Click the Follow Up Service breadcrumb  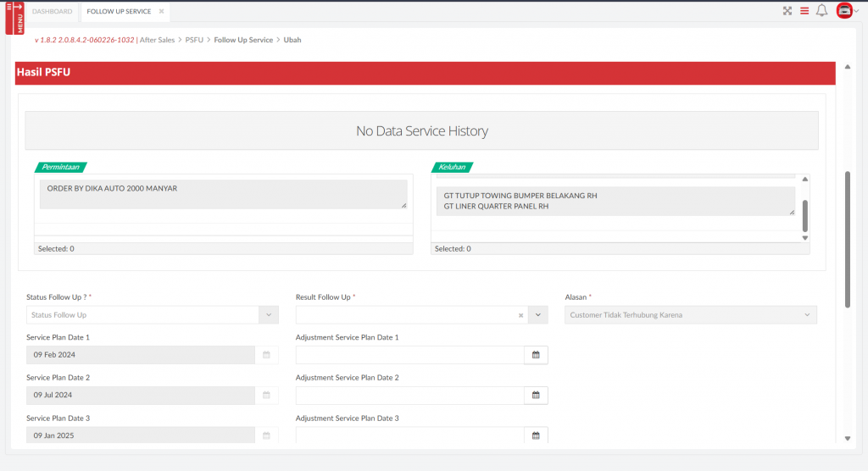point(243,40)
